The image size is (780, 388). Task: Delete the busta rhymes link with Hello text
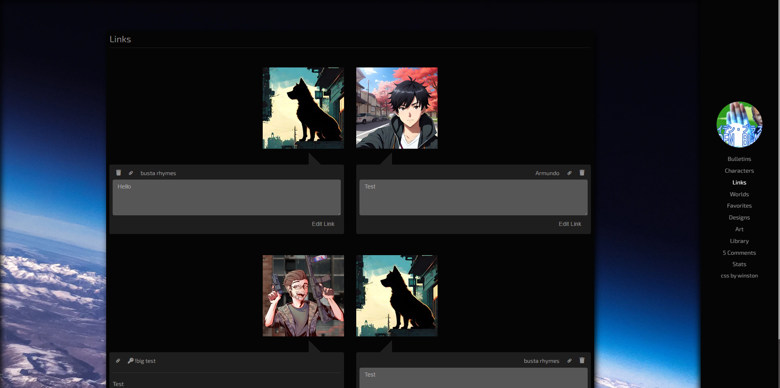(118, 173)
